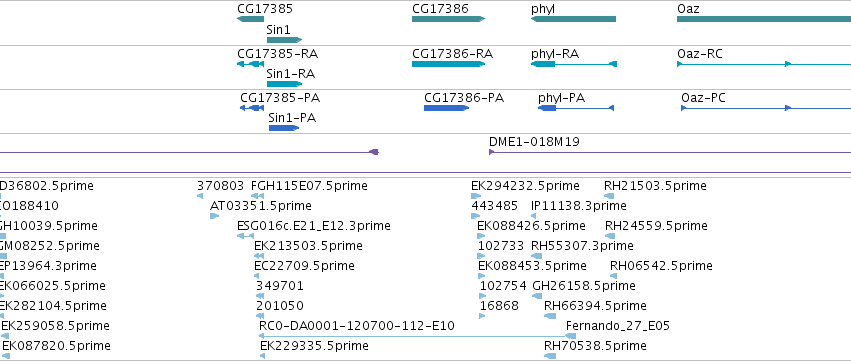Click the CG17385 gene arrow
The height and width of the screenshot is (361, 851).
(250, 19)
